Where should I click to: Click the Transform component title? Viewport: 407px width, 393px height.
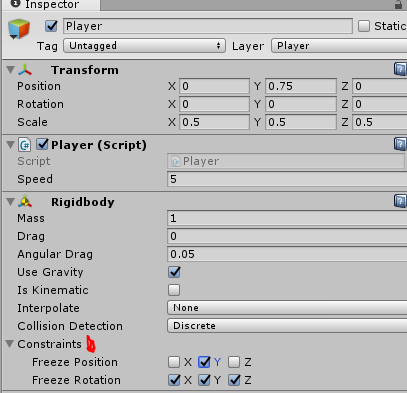tap(85, 70)
